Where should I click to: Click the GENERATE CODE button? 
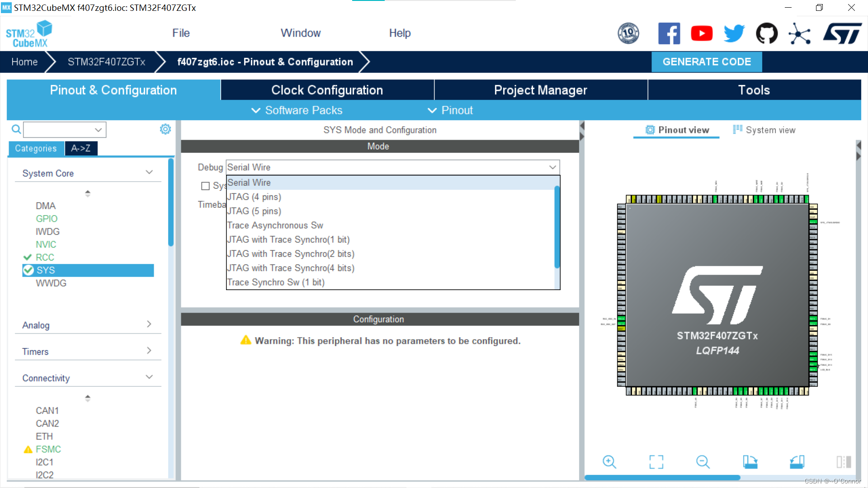coord(706,62)
